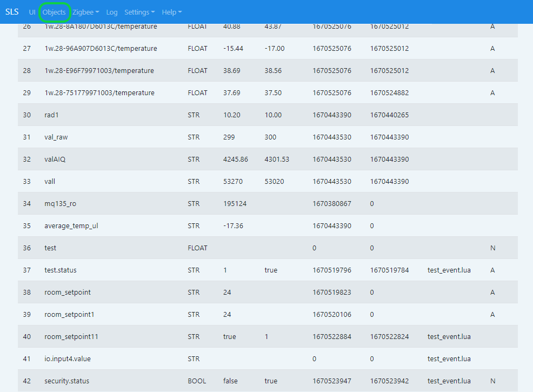Select the valAIQ object row name
This screenshot has height=392, width=533.
coord(55,159)
